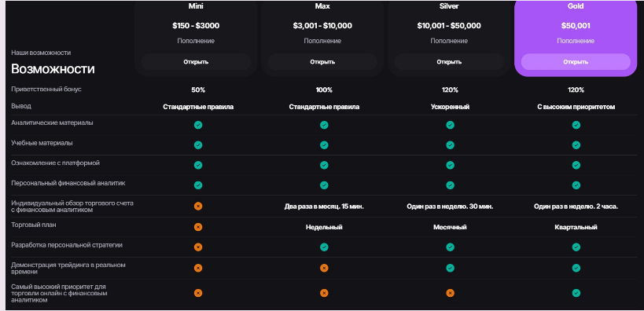Open the Silver account plan
This screenshot has height=311, width=644.
point(449,62)
